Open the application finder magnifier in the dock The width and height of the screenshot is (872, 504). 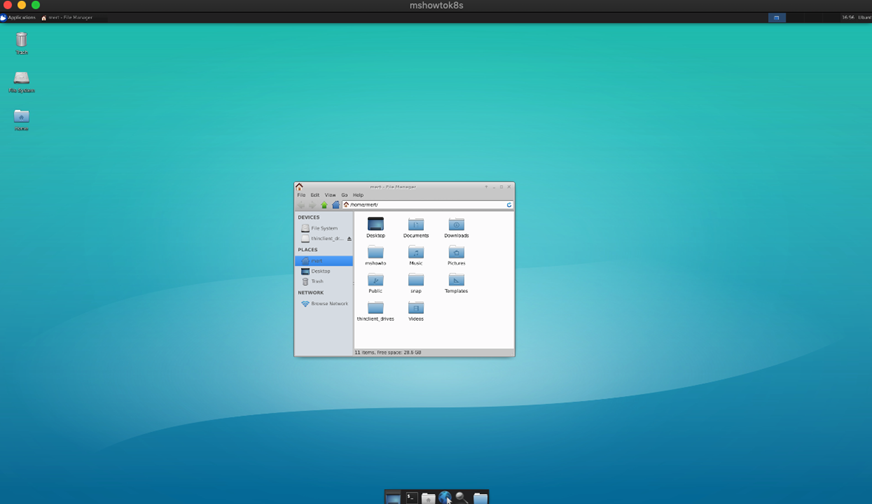[x=462, y=497]
